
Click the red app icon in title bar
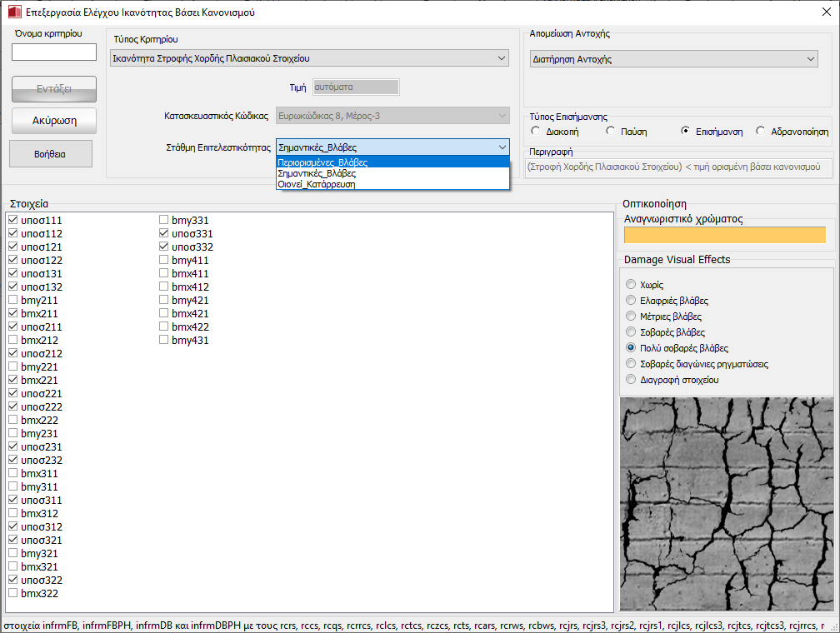14,12
